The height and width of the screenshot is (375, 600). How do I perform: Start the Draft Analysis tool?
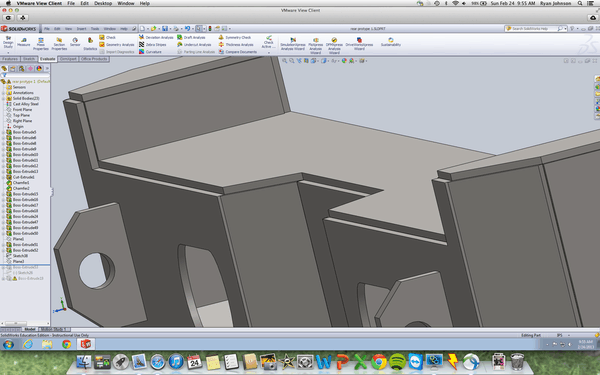191,38
